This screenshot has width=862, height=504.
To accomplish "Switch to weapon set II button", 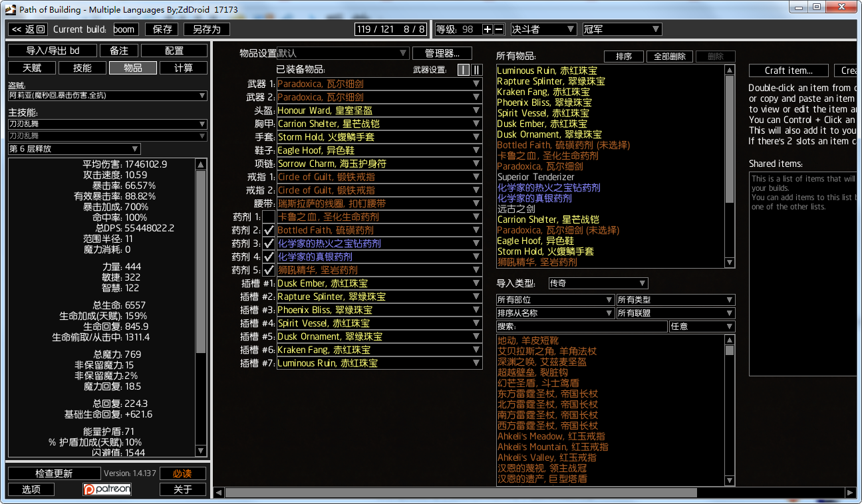I will pyautogui.click(x=476, y=70).
